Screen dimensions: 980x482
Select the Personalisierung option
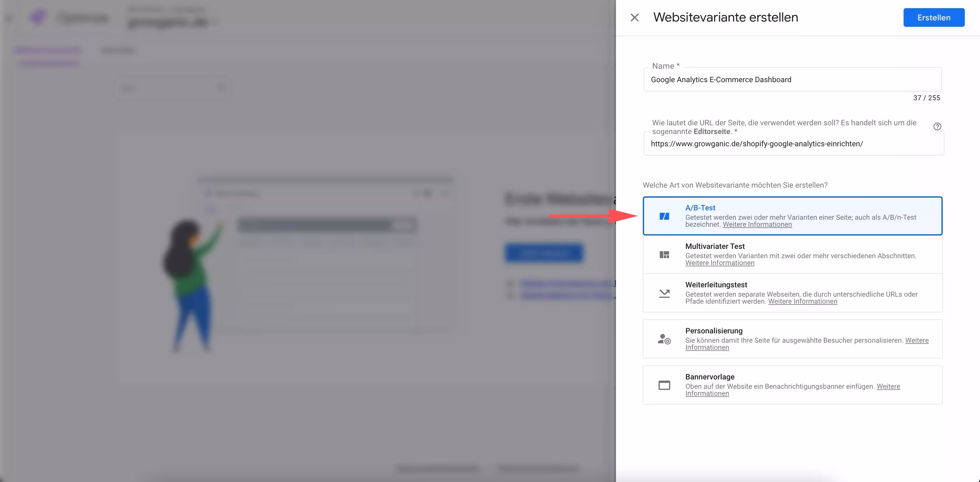click(x=792, y=339)
